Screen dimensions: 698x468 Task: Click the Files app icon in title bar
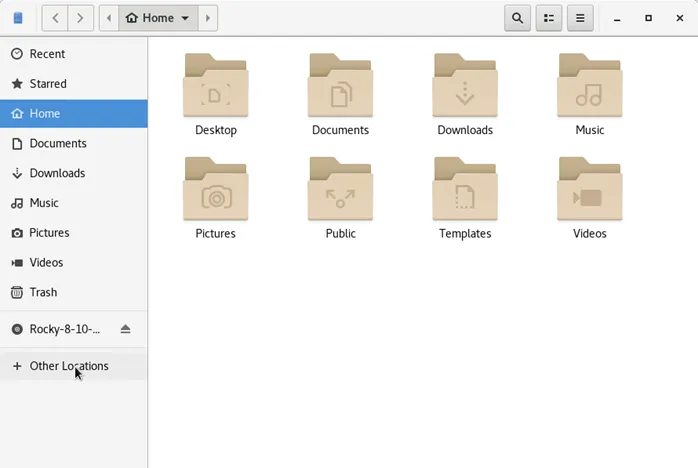coord(18,18)
